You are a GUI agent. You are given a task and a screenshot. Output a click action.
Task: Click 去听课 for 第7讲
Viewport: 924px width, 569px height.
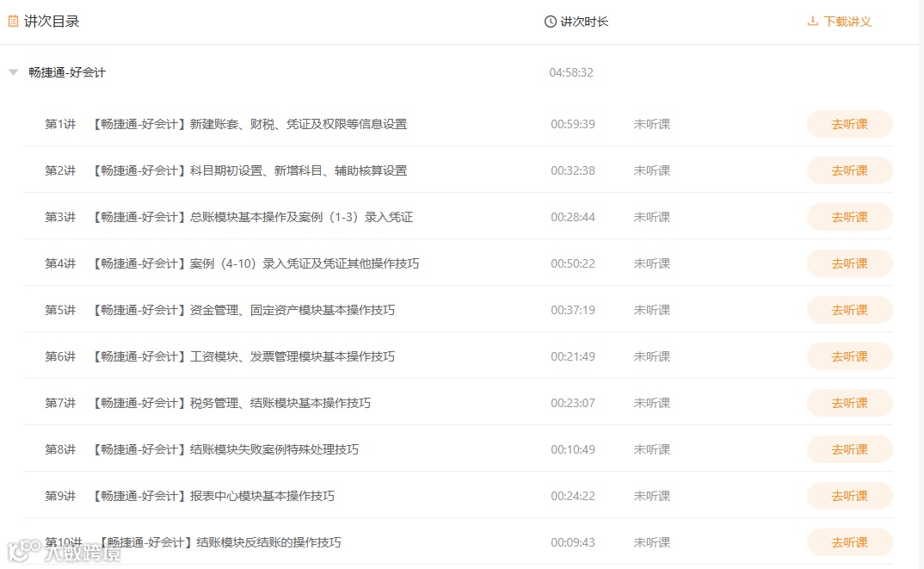coord(850,404)
